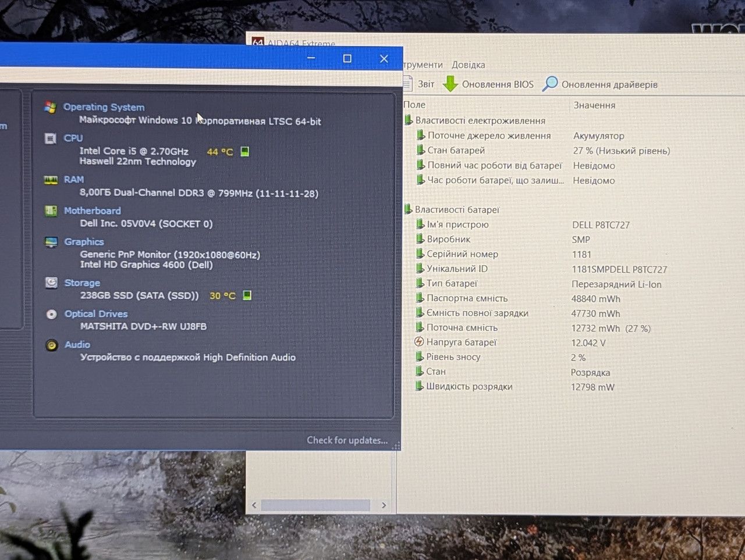Open the Оновлення драйверів toolbar button
The width and height of the screenshot is (745, 560).
pyautogui.click(x=600, y=84)
